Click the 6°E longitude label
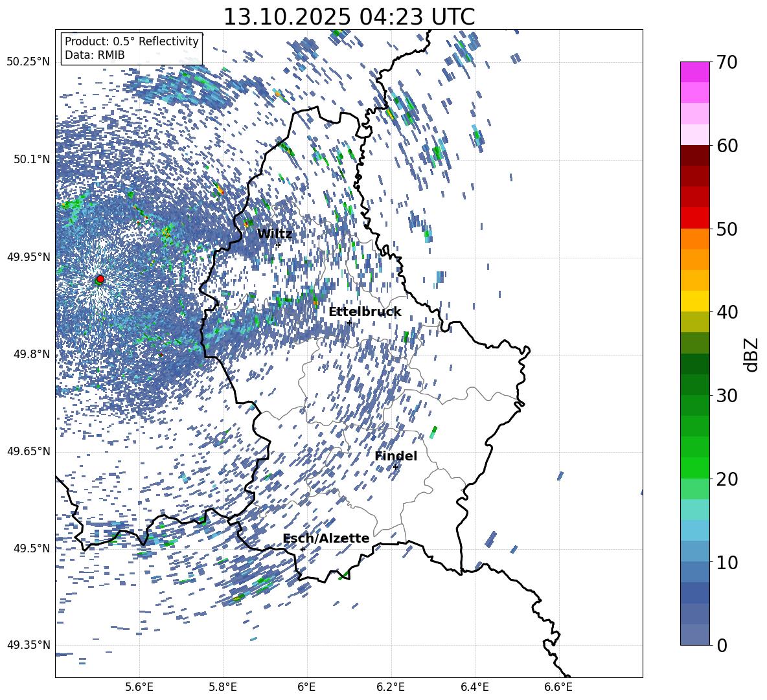This screenshot has width=767, height=700. tap(306, 687)
